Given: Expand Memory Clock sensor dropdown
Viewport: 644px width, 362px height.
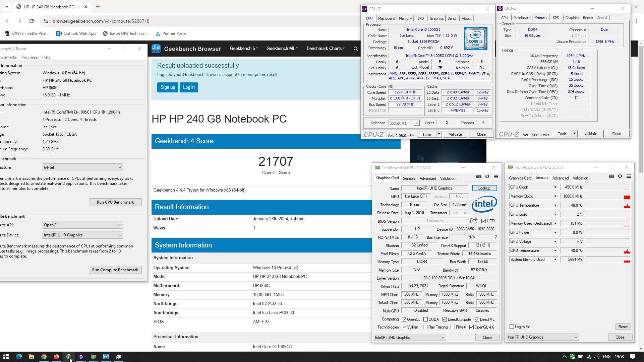Looking at the screenshot, I should click(x=555, y=196).
